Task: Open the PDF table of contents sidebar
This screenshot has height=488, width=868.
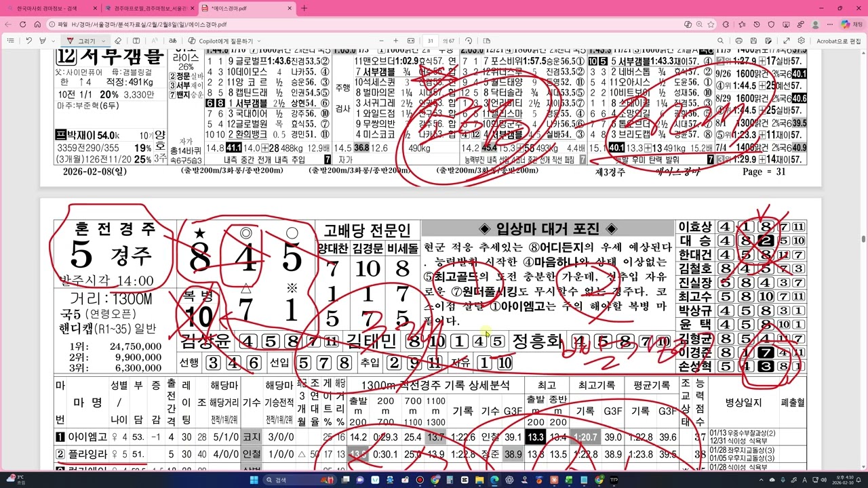Action: point(10,41)
